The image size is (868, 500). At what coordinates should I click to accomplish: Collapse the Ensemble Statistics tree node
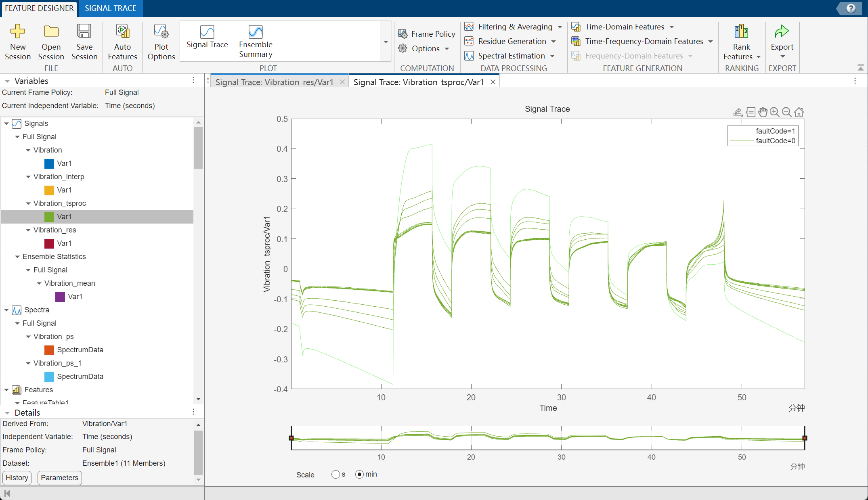pyautogui.click(x=17, y=257)
